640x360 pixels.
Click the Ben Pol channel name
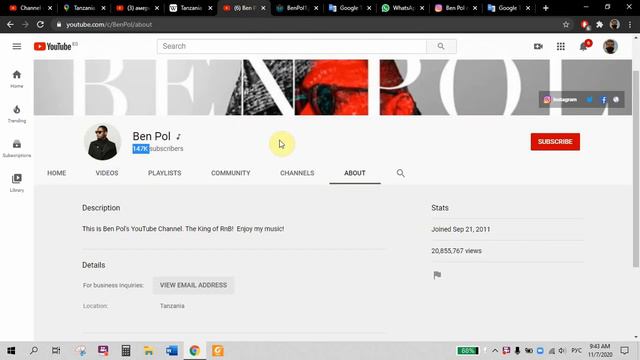[x=151, y=136]
